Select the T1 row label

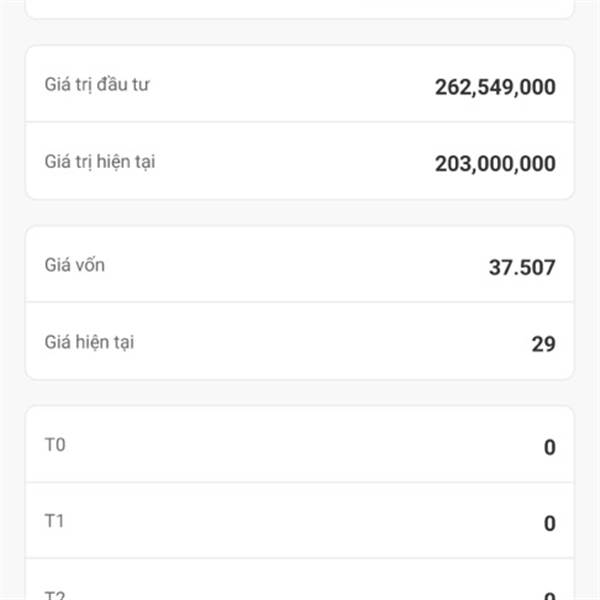[x=54, y=521]
